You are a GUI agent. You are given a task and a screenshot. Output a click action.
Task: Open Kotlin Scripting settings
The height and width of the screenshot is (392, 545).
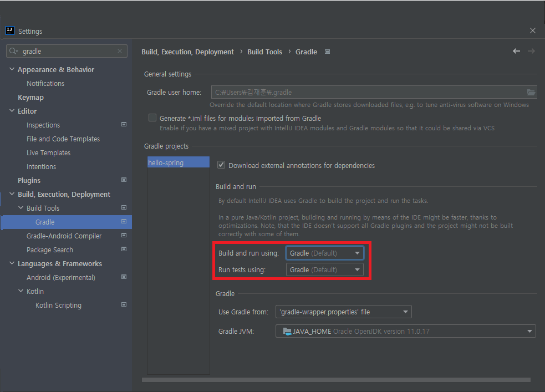pos(58,305)
